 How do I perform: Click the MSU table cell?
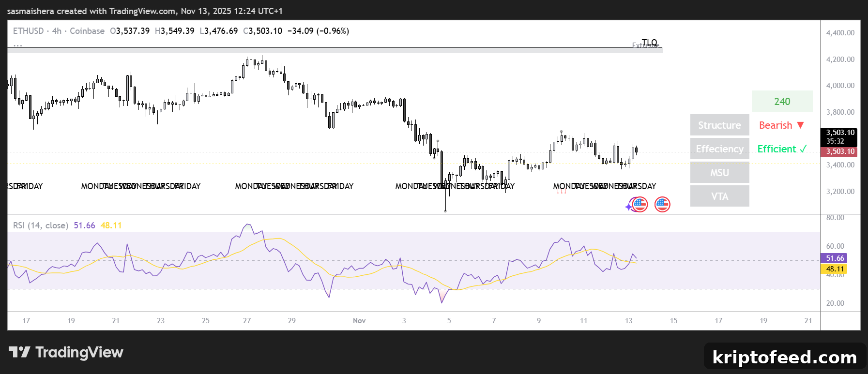[720, 173]
